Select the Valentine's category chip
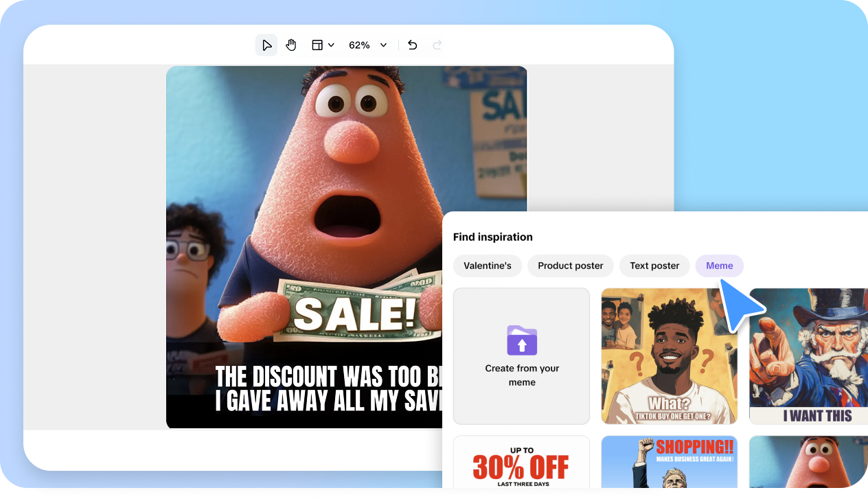Image resolution: width=868 pixels, height=501 pixels. tap(488, 266)
